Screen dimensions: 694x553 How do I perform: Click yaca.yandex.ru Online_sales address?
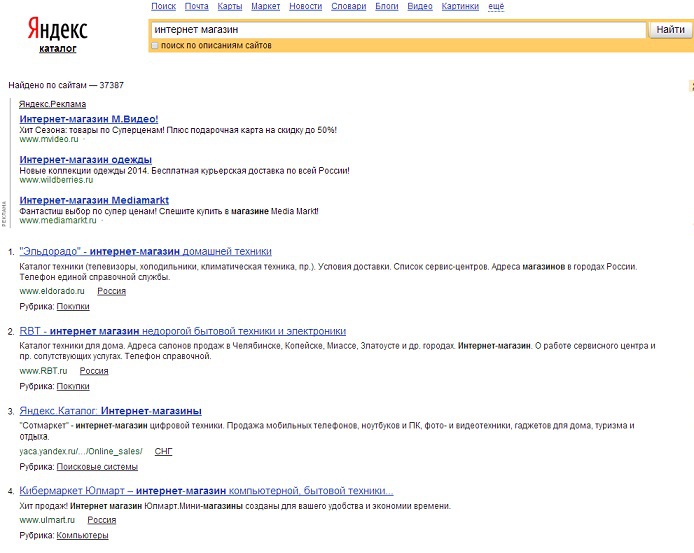tap(81, 451)
